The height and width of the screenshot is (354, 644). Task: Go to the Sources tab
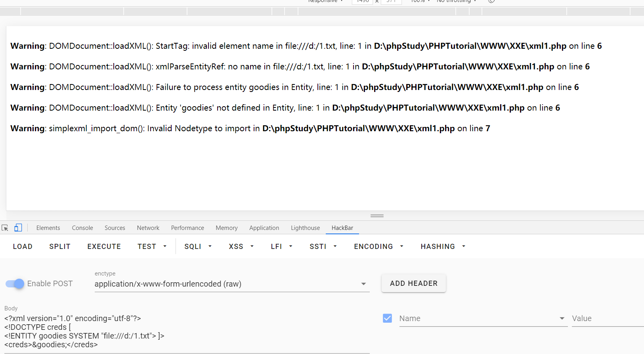[115, 228]
